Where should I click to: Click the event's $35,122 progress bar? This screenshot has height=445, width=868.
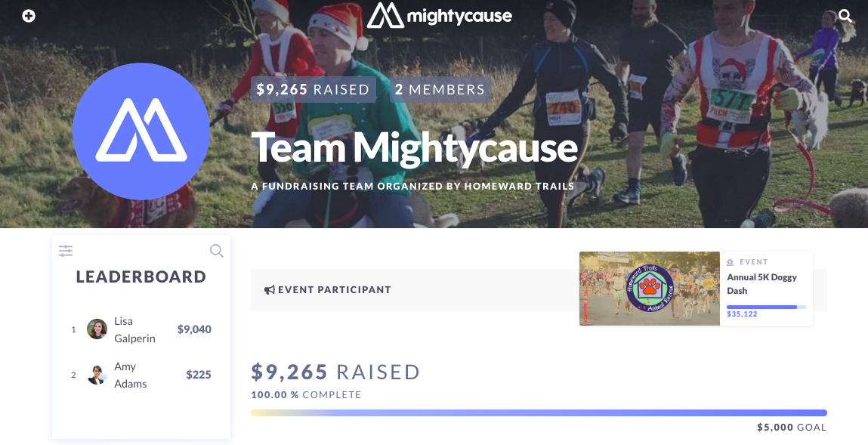(766, 307)
